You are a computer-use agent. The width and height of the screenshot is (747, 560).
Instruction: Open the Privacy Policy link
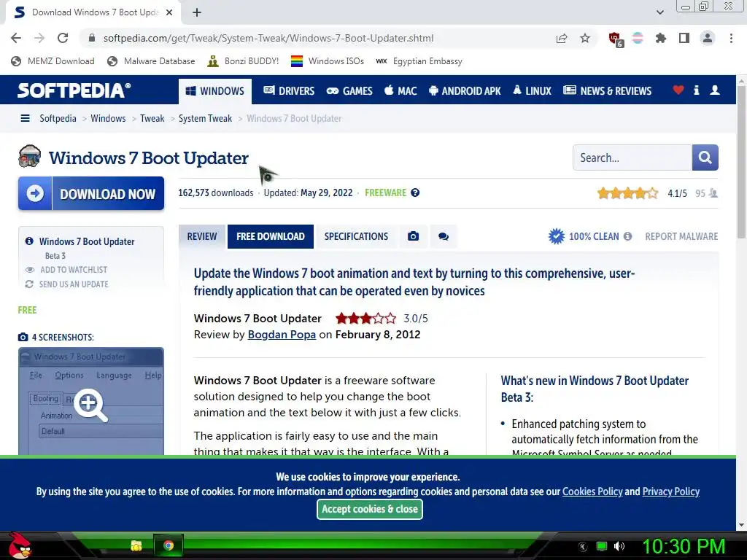pos(671,491)
